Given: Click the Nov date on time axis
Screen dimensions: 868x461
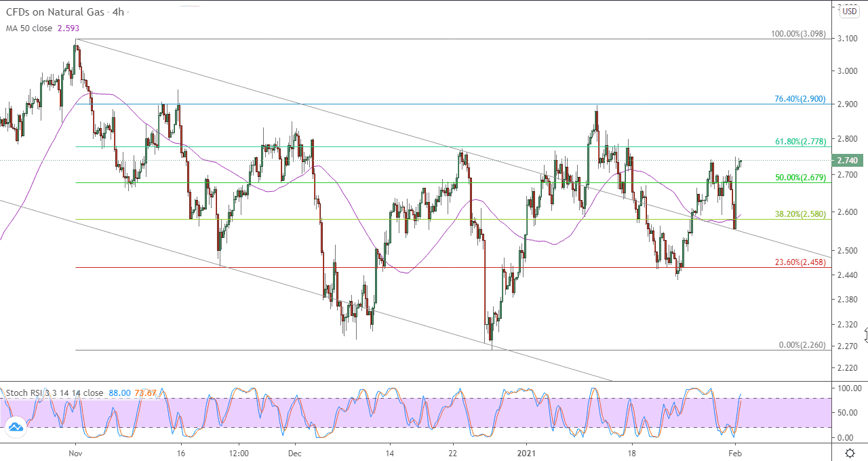Looking at the screenshot, I should tap(75, 452).
